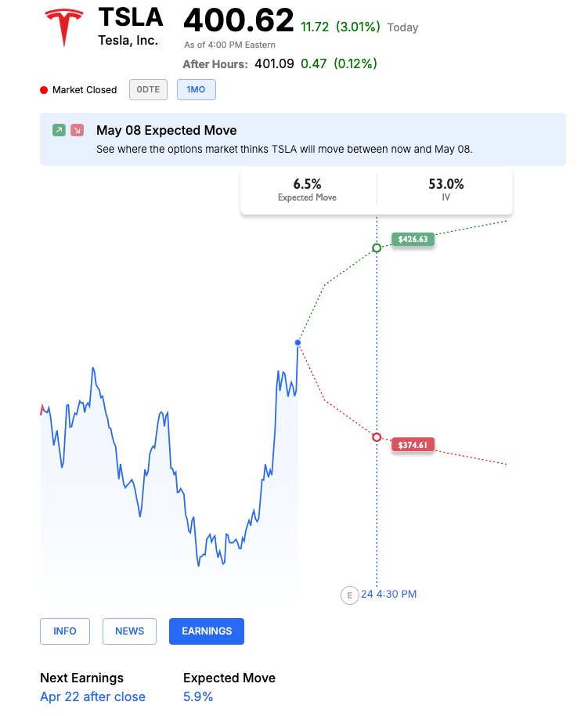Screen dimensions: 588x716
Task: Click the red lower expected-move circle
Action: point(377,437)
